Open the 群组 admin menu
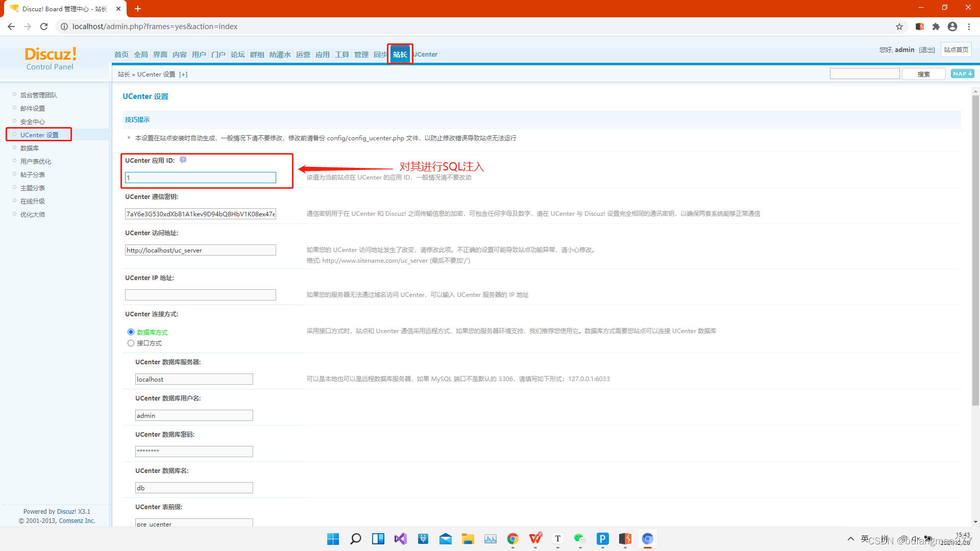980x551 pixels. 257,55
